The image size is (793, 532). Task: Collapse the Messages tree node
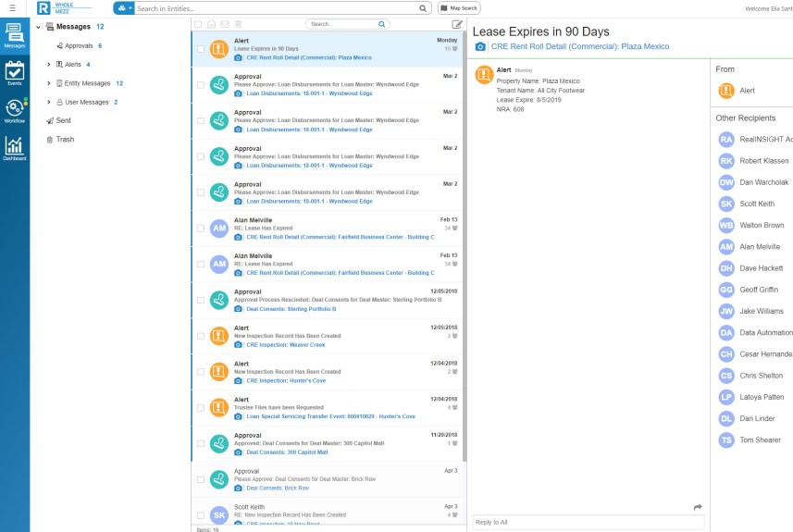pyautogui.click(x=39, y=27)
